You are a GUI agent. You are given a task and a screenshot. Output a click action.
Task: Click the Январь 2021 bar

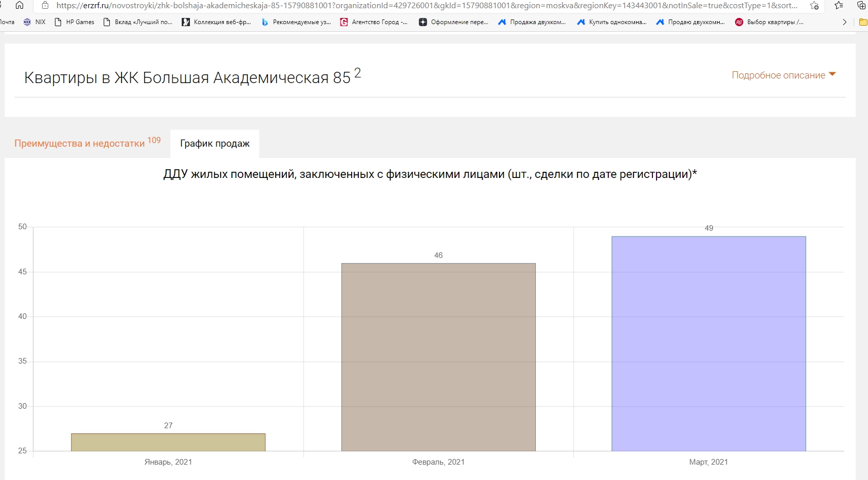pyautogui.click(x=168, y=442)
